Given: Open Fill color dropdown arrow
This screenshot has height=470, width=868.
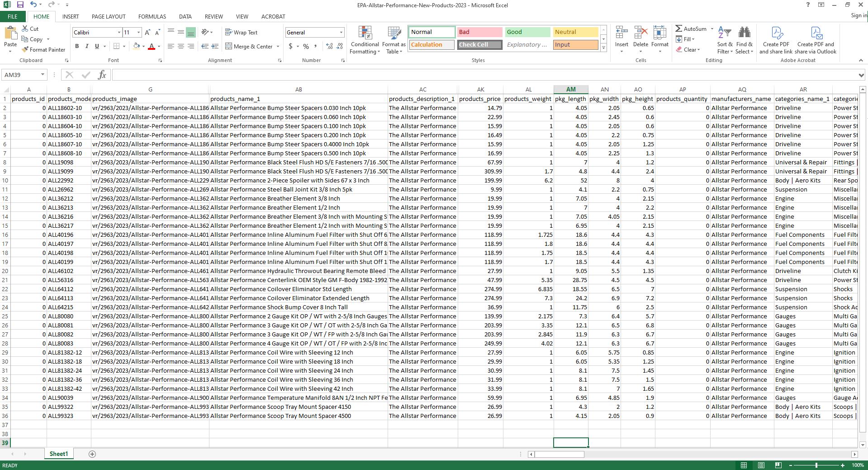Looking at the screenshot, I should click(x=143, y=46).
